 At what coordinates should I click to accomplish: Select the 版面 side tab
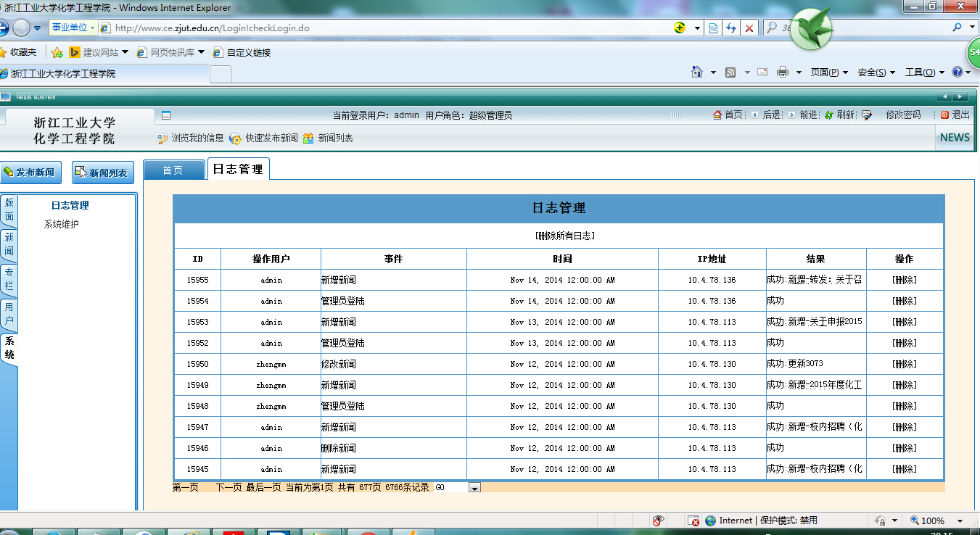coord(9,210)
